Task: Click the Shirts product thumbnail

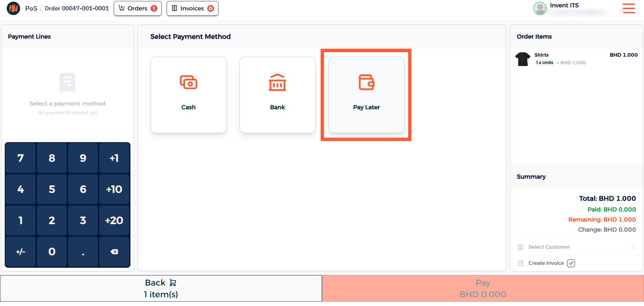Action: coord(523,59)
